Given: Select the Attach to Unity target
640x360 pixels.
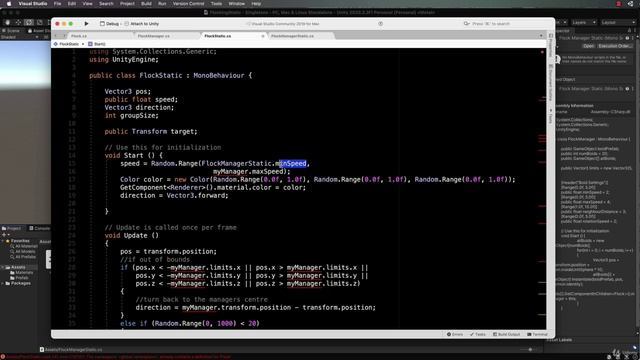Looking at the screenshot, I should click(x=142, y=24).
